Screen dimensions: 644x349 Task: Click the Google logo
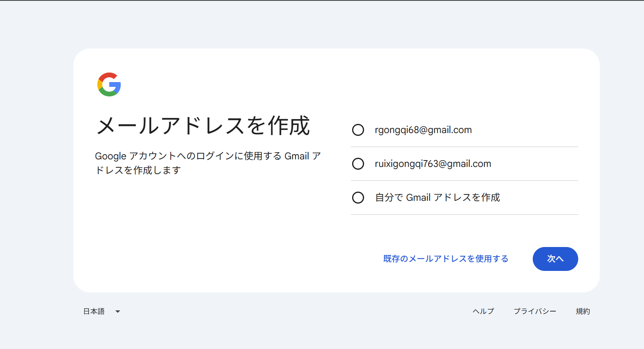(109, 84)
